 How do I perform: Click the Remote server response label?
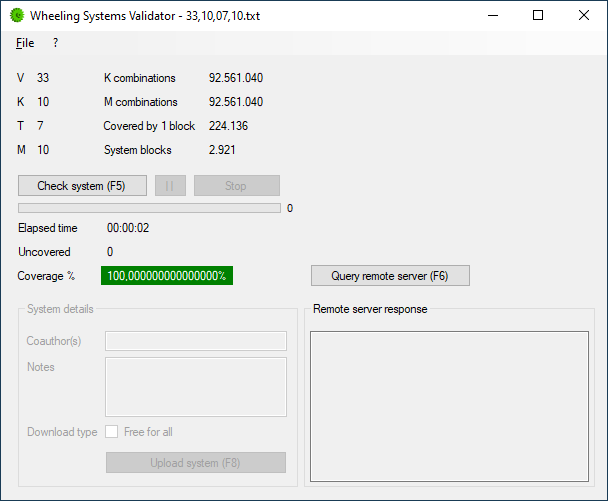pyautogui.click(x=370, y=309)
